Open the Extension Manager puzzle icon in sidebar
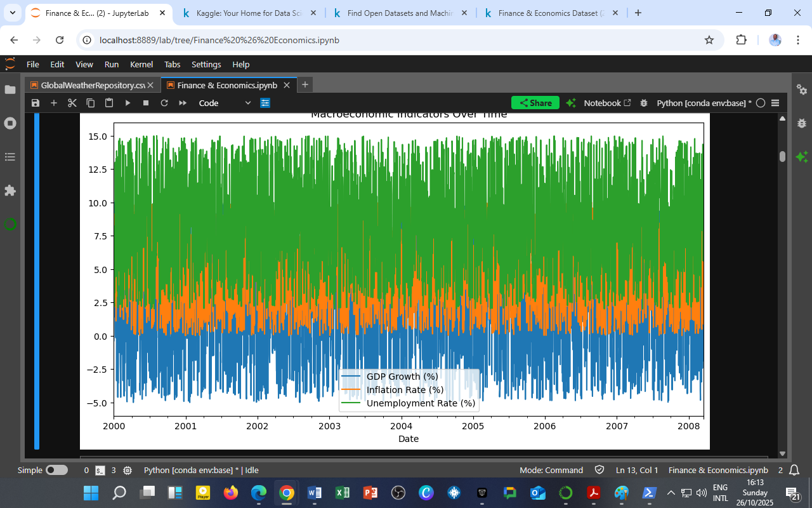Screen dimensions: 812x508 (10, 190)
